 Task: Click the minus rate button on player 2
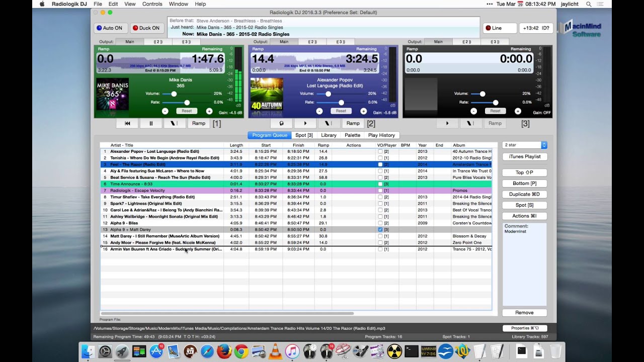[x=319, y=111]
